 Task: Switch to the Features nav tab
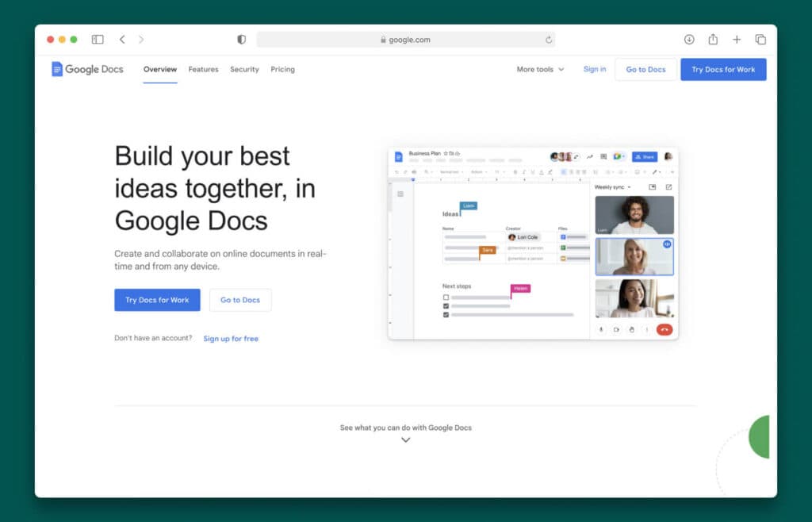coord(203,70)
